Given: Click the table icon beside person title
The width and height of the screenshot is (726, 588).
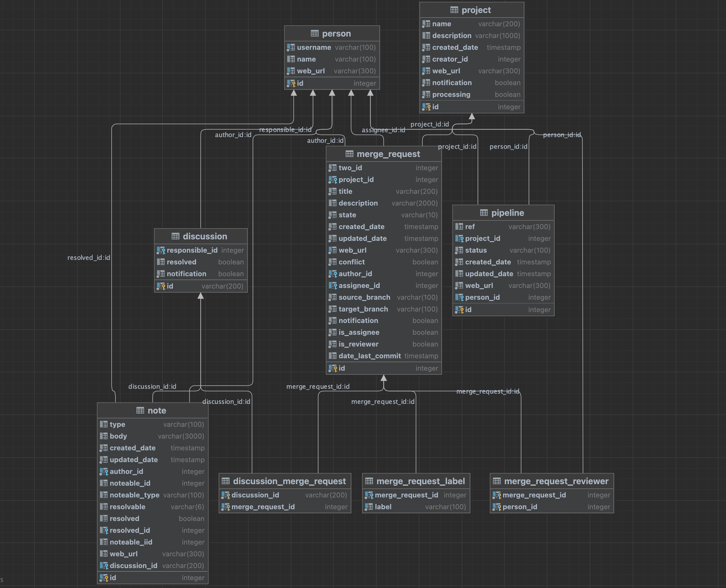Looking at the screenshot, I should [x=315, y=34].
